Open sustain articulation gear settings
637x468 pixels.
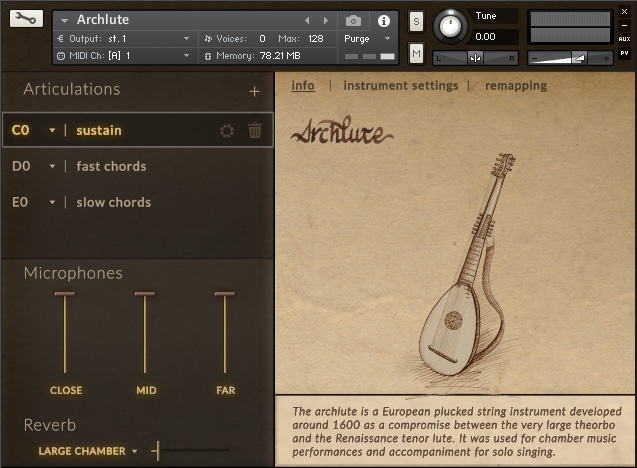click(227, 131)
